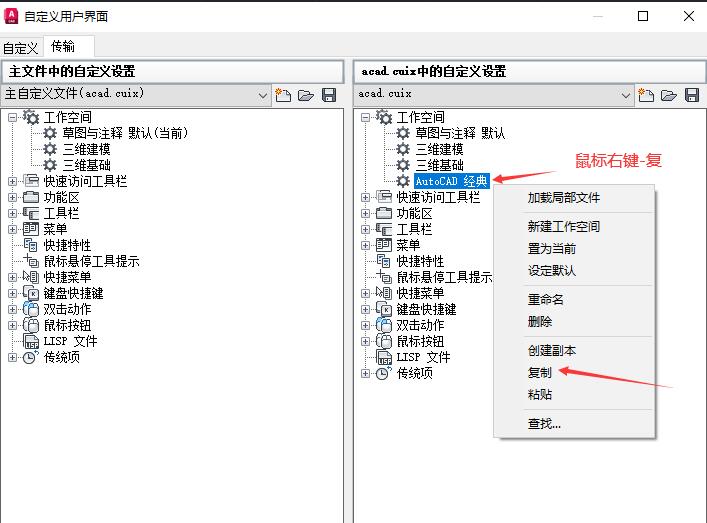Screen dimensions: 707x523
Task: Expand 传统项 node in right tree
Action: point(366,373)
